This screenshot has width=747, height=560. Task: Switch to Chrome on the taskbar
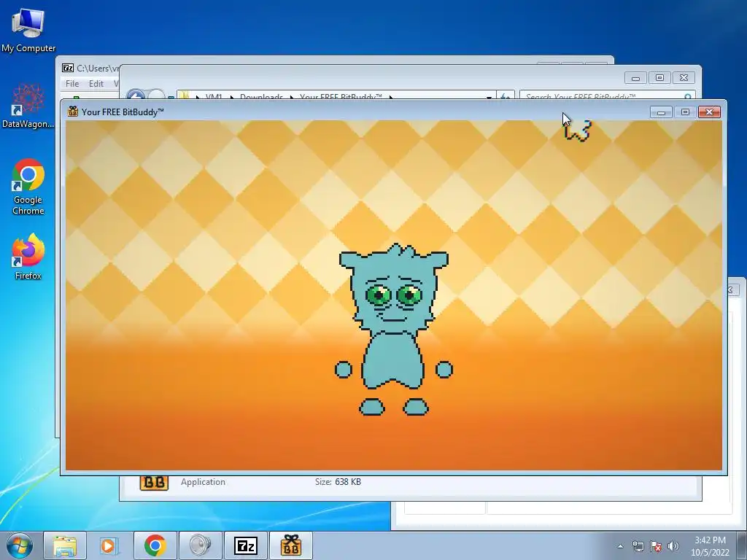point(155,545)
